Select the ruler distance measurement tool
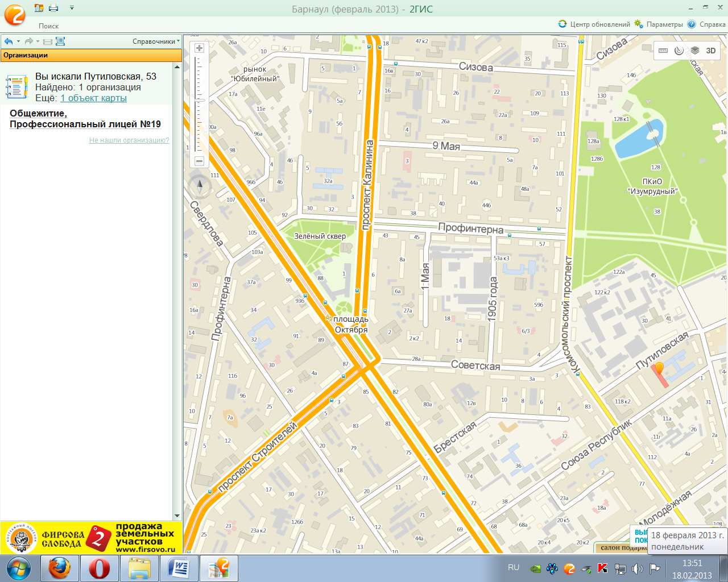 [x=663, y=51]
